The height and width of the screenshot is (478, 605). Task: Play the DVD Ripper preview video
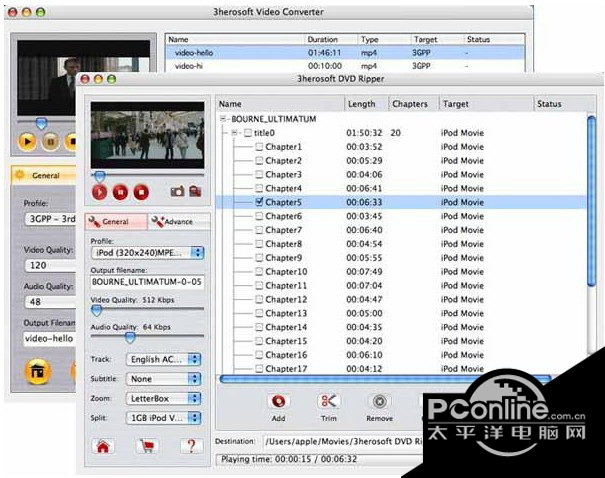99,192
